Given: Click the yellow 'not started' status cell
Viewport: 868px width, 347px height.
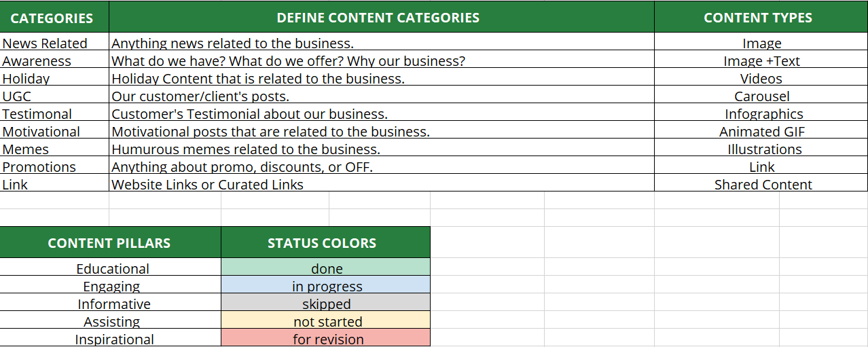Looking at the screenshot, I should click(326, 321).
